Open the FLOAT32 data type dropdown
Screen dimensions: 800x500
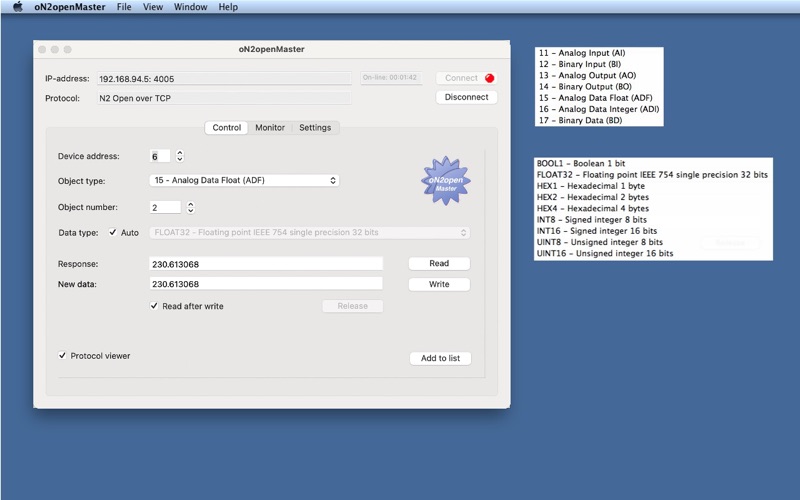click(309, 232)
